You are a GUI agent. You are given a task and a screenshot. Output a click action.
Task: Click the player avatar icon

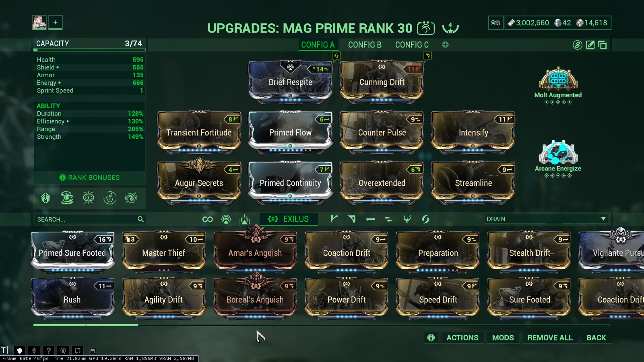pos(39,23)
